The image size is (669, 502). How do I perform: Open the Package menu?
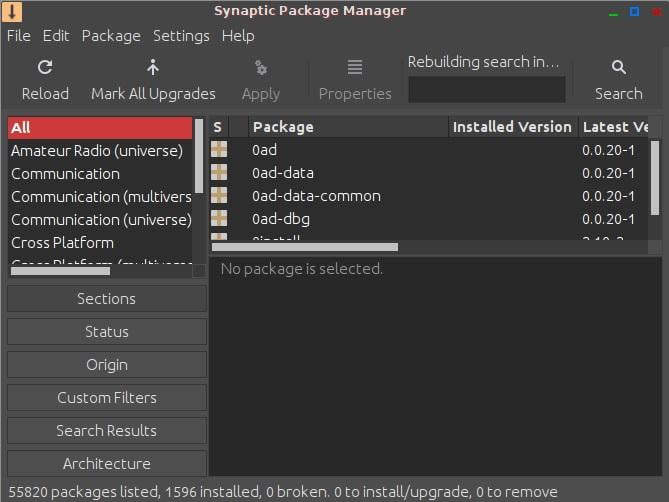pos(111,36)
